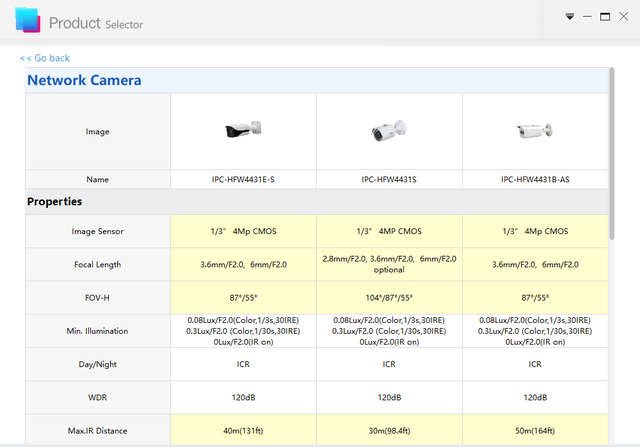Click the Properties section header

(x=54, y=201)
